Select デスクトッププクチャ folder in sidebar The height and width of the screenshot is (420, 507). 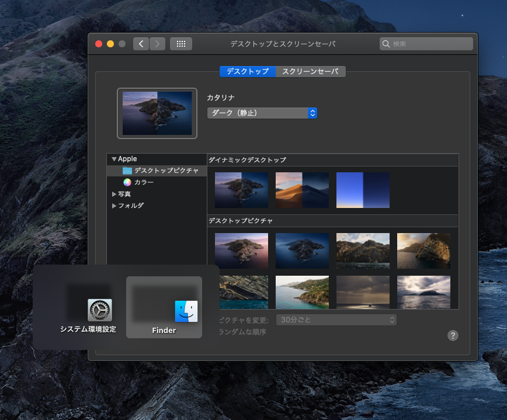coord(157,171)
